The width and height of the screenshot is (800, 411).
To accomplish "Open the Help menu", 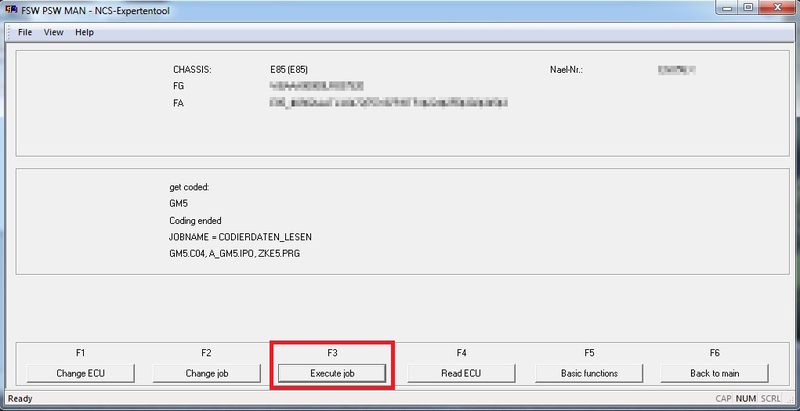I will pos(84,32).
